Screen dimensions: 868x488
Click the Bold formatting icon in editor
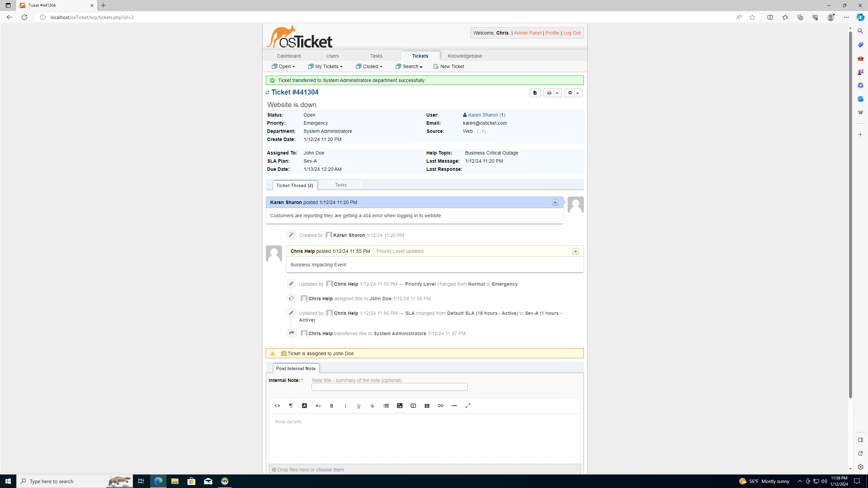pyautogui.click(x=332, y=406)
